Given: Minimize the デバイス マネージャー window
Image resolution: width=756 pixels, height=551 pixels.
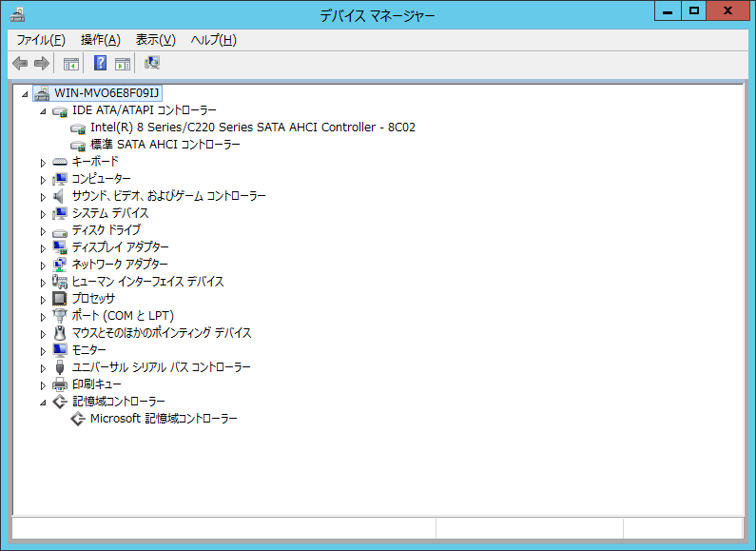Looking at the screenshot, I should click(x=668, y=11).
